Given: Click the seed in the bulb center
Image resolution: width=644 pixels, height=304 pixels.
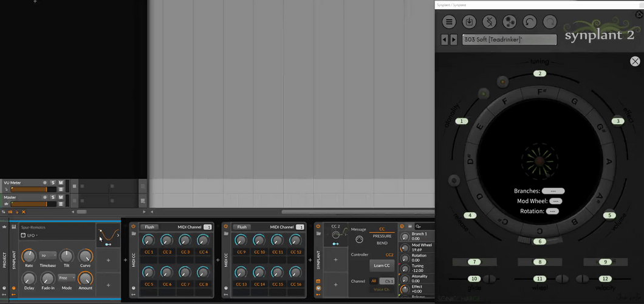Looking at the screenshot, I should (540, 162).
